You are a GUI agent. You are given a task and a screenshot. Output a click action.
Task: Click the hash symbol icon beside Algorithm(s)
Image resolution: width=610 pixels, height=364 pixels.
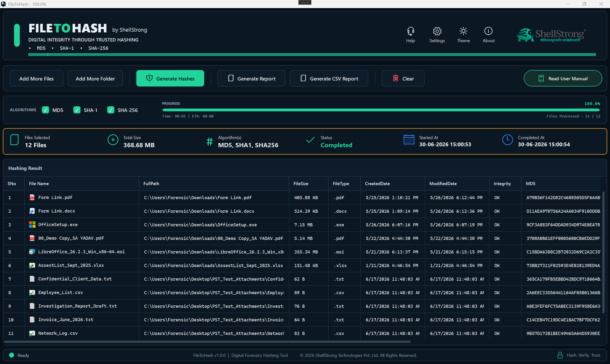point(209,142)
